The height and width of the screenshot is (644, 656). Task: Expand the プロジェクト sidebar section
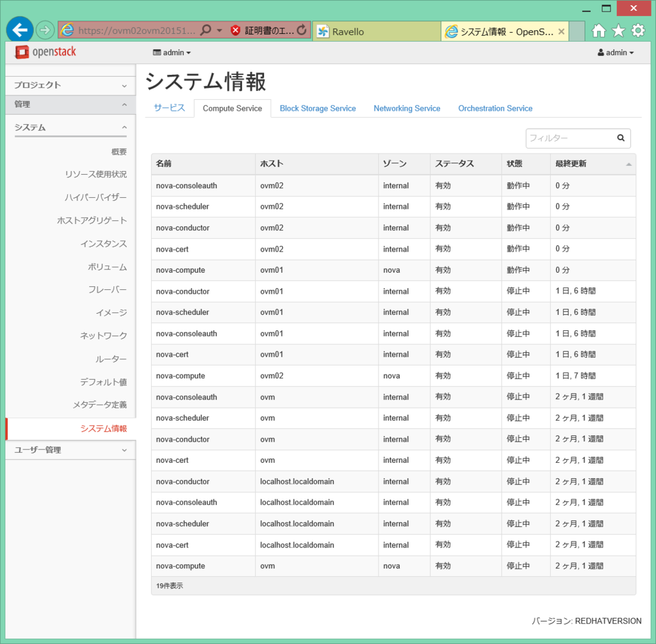70,85
